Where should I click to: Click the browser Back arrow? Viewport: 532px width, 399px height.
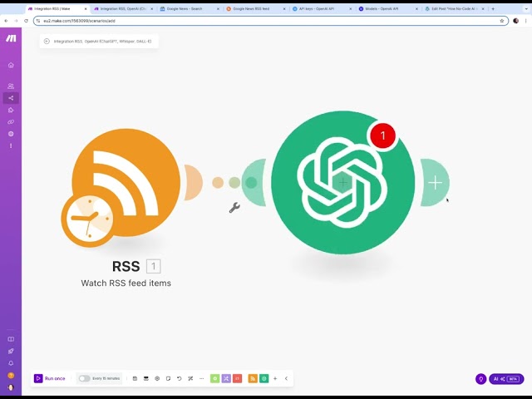[x=6, y=21]
